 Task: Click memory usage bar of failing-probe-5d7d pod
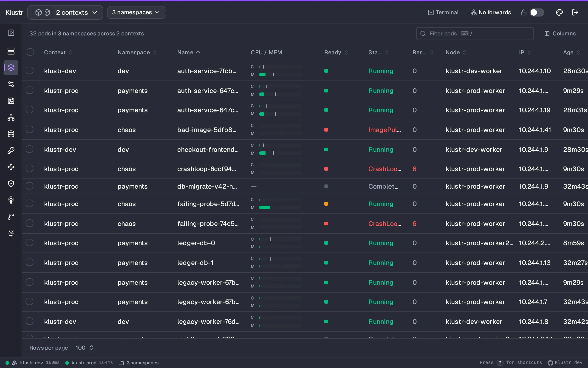coord(280,207)
